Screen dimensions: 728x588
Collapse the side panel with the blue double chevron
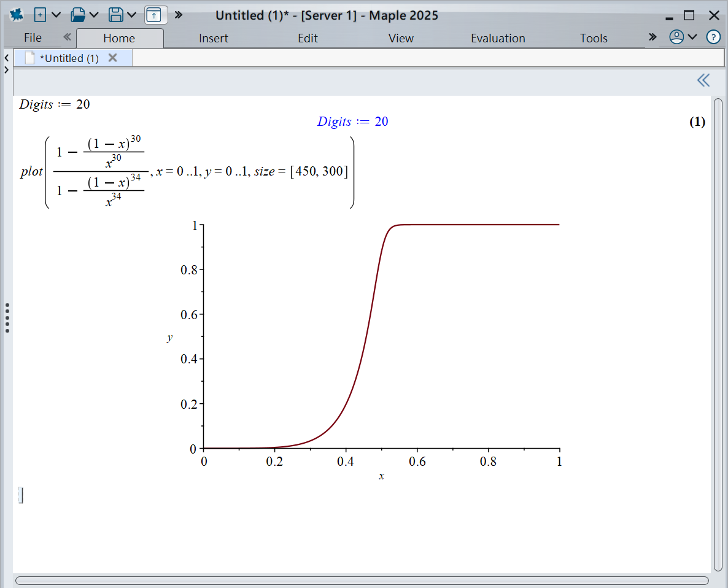703,80
